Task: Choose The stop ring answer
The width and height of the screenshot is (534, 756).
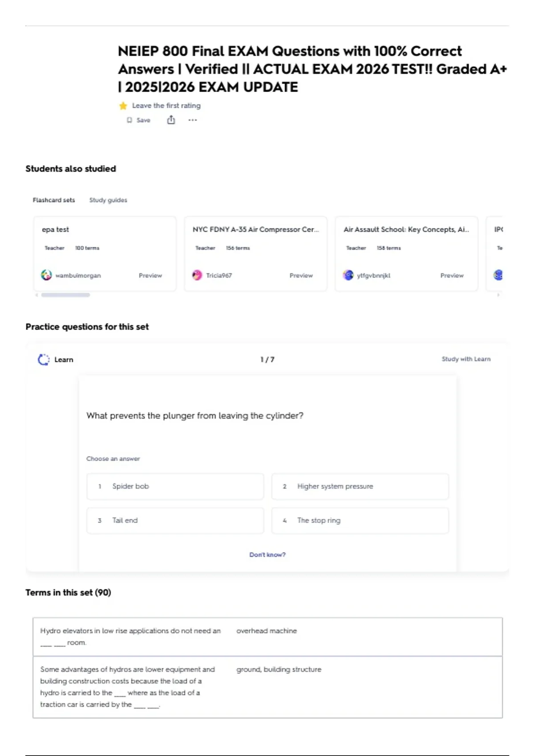Action: [x=360, y=520]
